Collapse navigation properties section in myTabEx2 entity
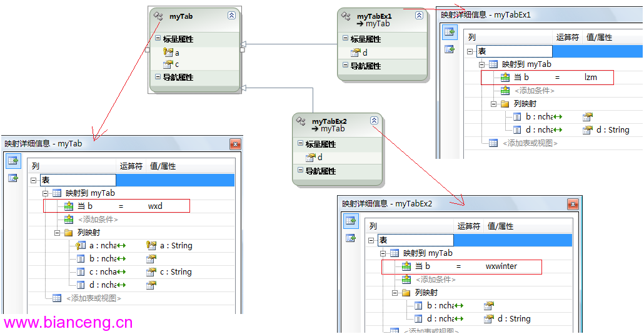 [300, 170]
